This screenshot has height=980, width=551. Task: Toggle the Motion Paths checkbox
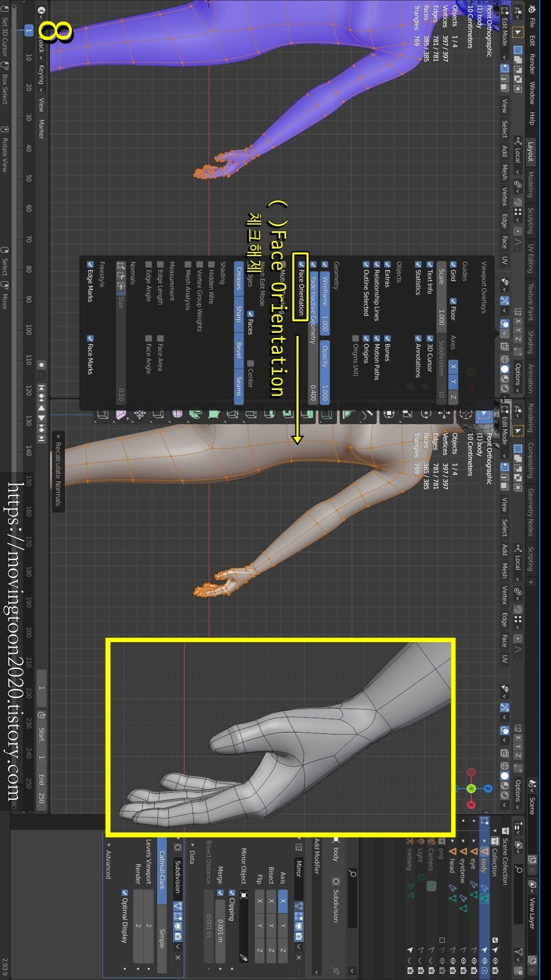point(377,339)
